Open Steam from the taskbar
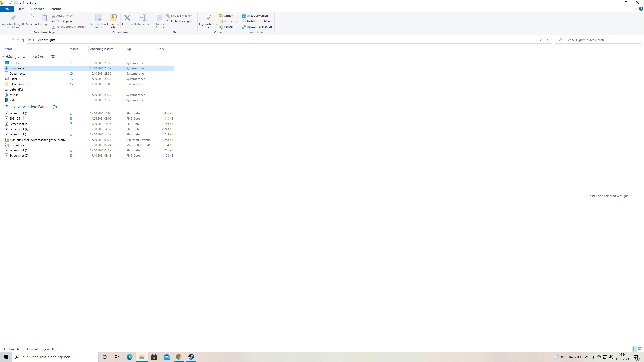Viewport: 644px width, 362px height. click(191, 357)
